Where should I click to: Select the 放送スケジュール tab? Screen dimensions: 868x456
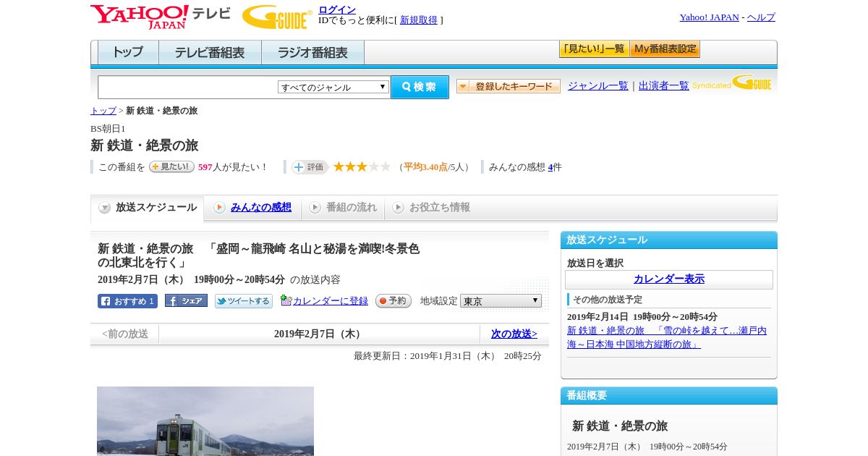(x=148, y=208)
